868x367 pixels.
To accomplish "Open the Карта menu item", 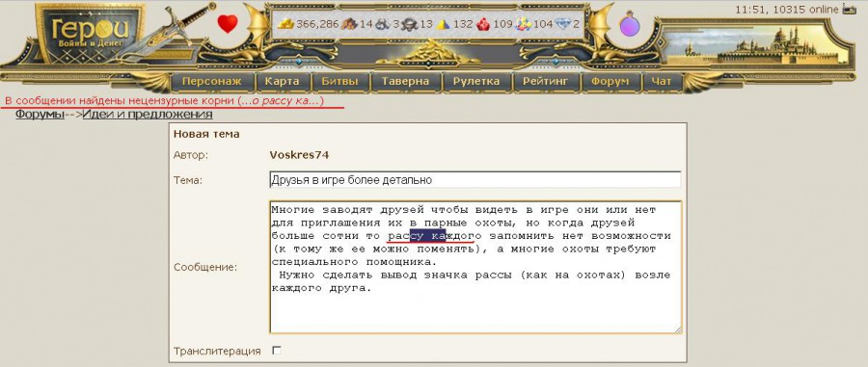I will coord(282,81).
